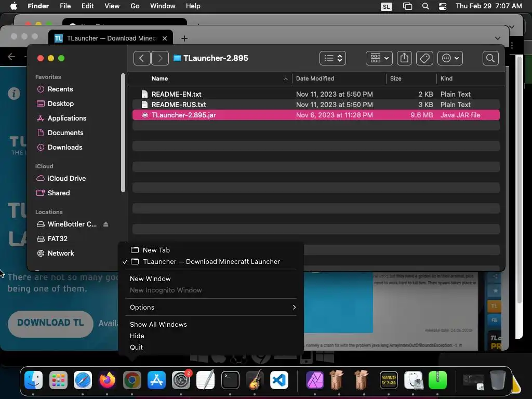Close the TLauncher tab in Chrome
Viewport: 532px width, 399px height.
pyautogui.click(x=165, y=38)
